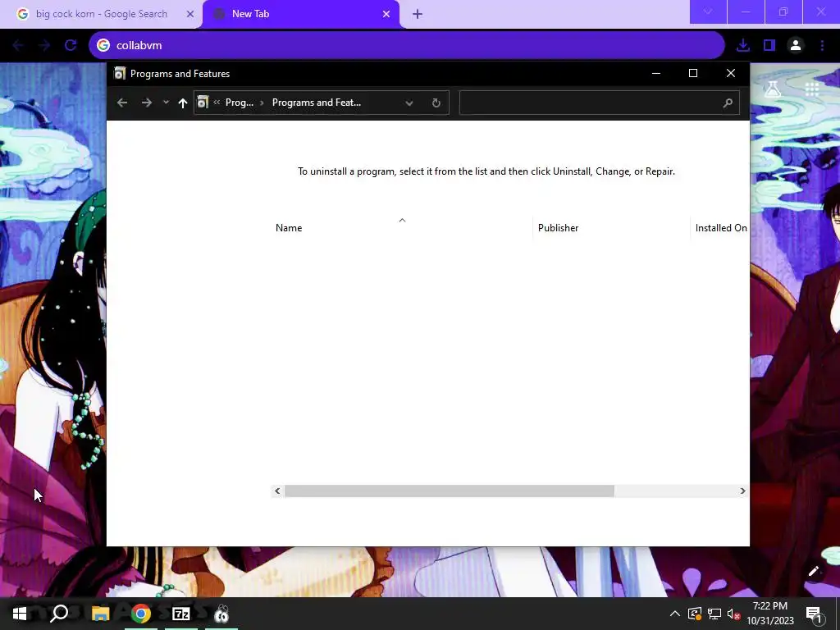Select the New Tab browser tab
The image size is (840, 630).
(300, 14)
